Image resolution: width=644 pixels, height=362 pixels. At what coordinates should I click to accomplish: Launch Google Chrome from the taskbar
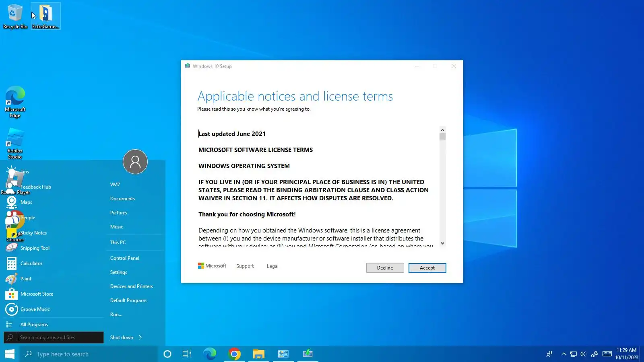[234, 354]
